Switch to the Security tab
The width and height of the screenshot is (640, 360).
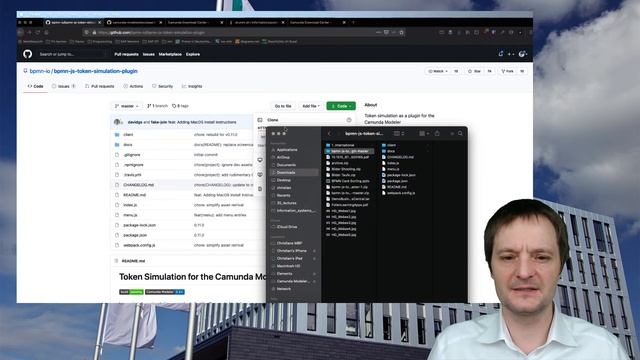point(162,86)
